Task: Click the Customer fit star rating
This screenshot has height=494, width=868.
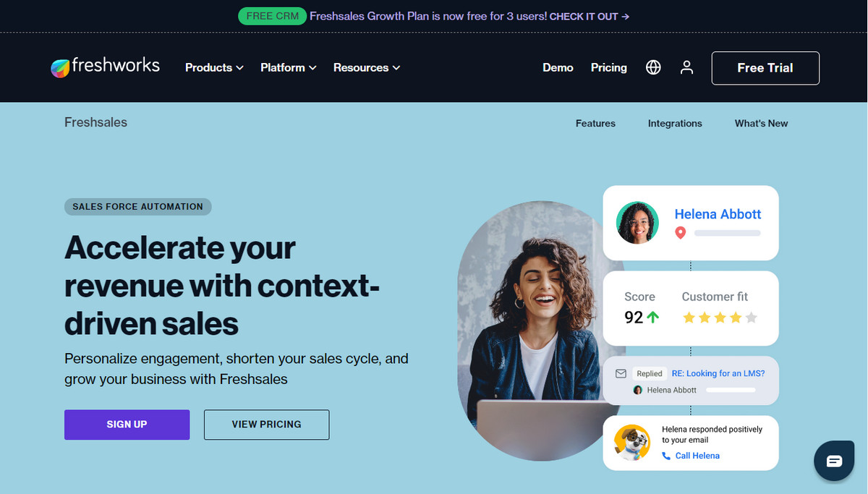Action: (x=720, y=318)
